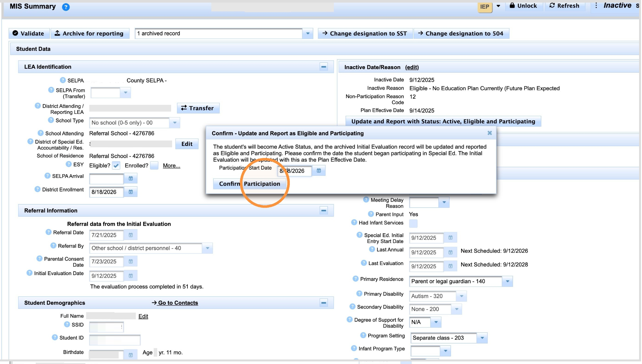Show help for Student ID field
Image resolution: width=642 pixels, height=364 pixels.
(55, 337)
